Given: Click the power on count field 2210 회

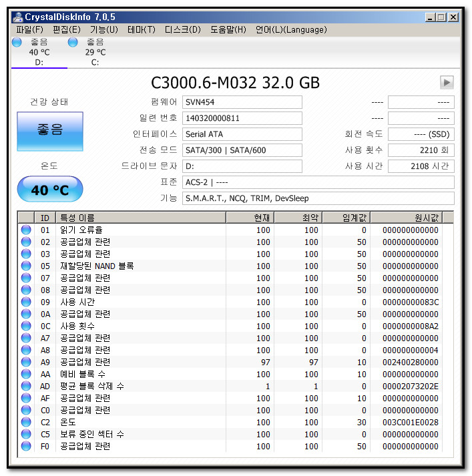Looking at the screenshot, I should point(421,150).
